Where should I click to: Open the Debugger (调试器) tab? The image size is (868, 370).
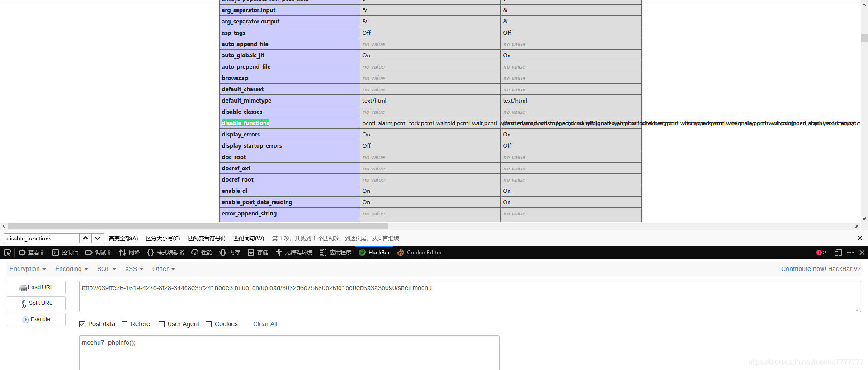pos(99,253)
